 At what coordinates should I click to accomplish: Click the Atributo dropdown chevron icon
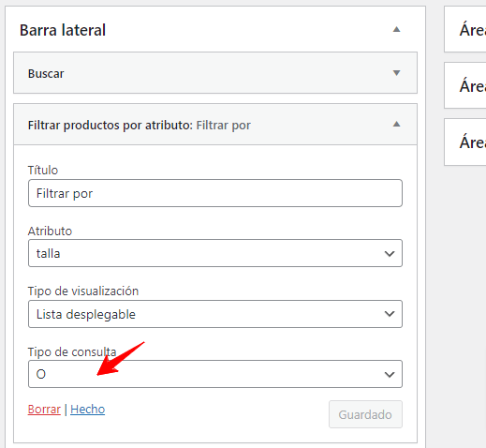click(x=390, y=253)
